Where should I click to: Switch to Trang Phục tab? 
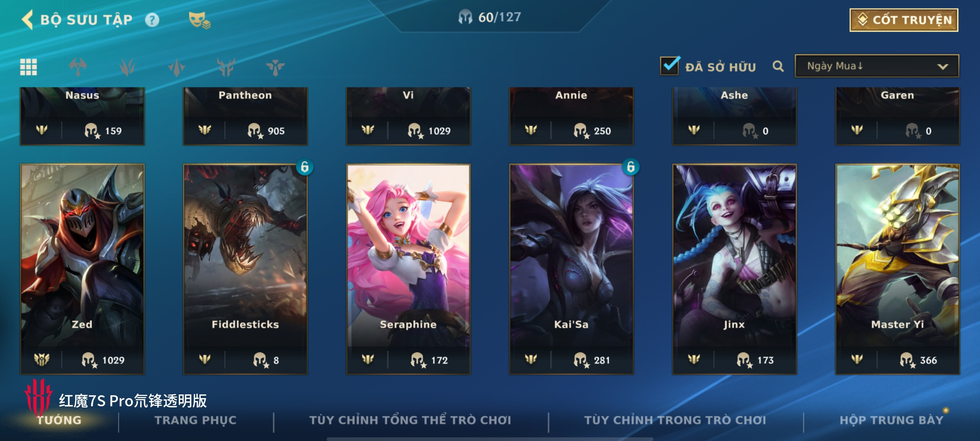(x=195, y=420)
